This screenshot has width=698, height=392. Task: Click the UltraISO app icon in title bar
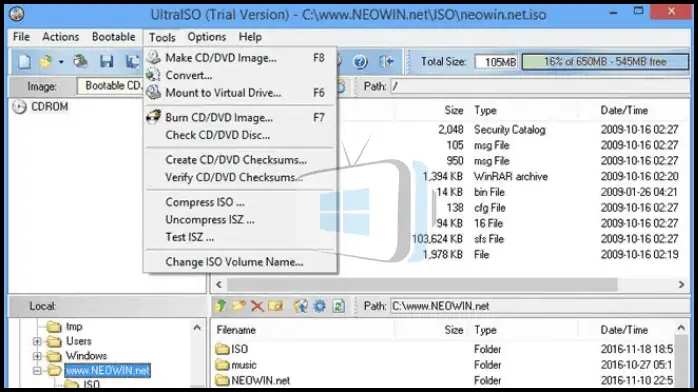tap(16, 14)
